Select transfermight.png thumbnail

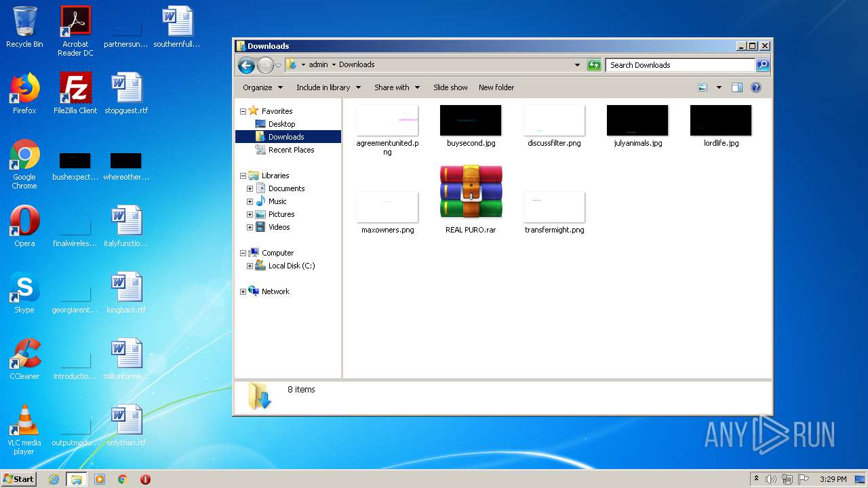[554, 213]
